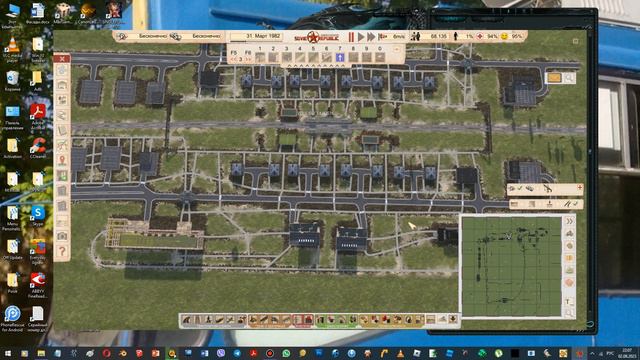This screenshot has width=640, height=360.
Task: Click inside the green minimap
Action: tap(512, 267)
